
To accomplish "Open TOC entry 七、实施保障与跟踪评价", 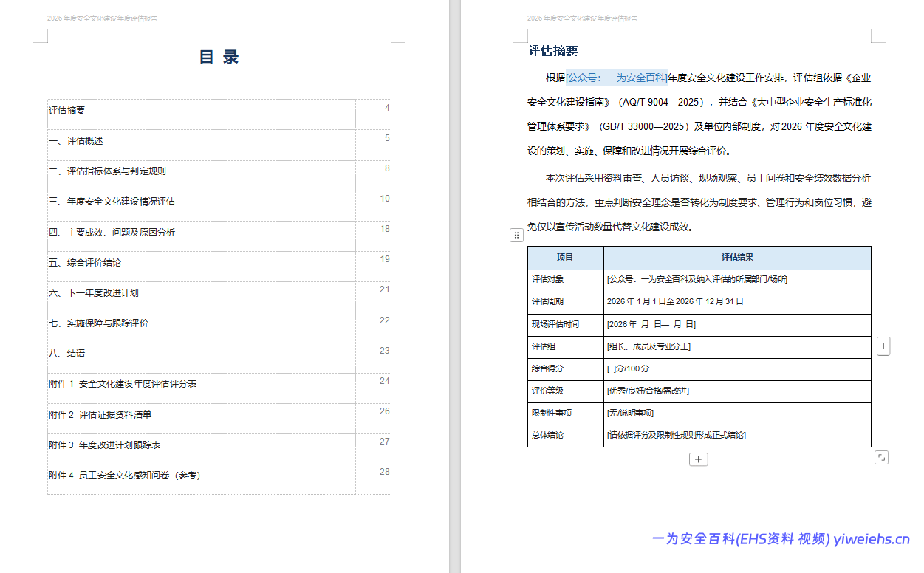I will pos(98,323).
